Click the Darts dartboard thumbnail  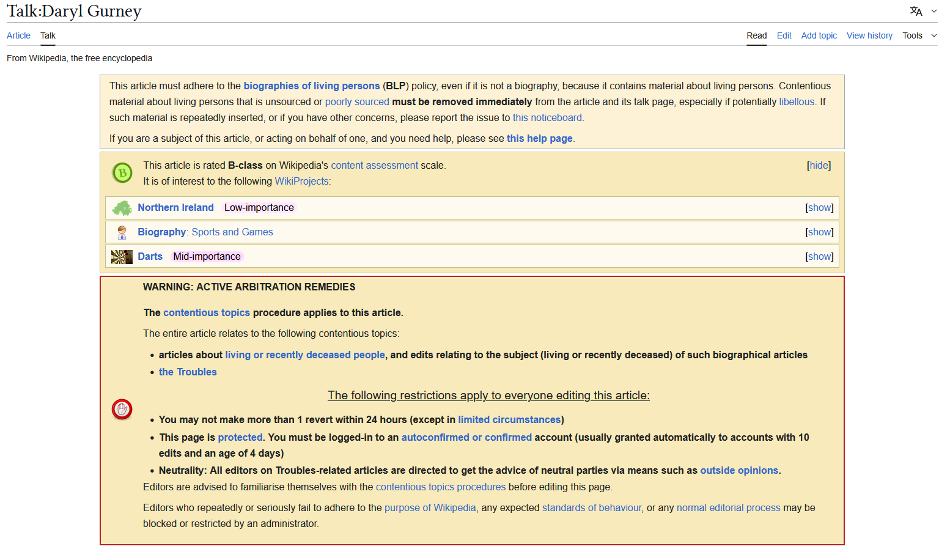tap(122, 257)
